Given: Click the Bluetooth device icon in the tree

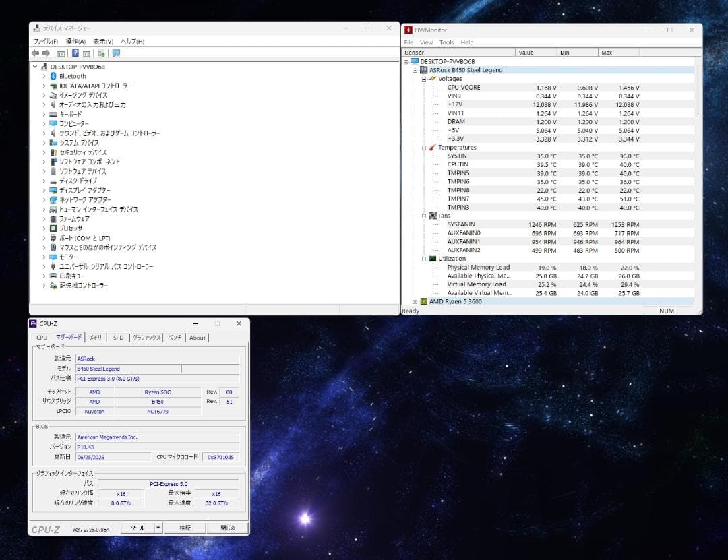Looking at the screenshot, I should pos(53,76).
